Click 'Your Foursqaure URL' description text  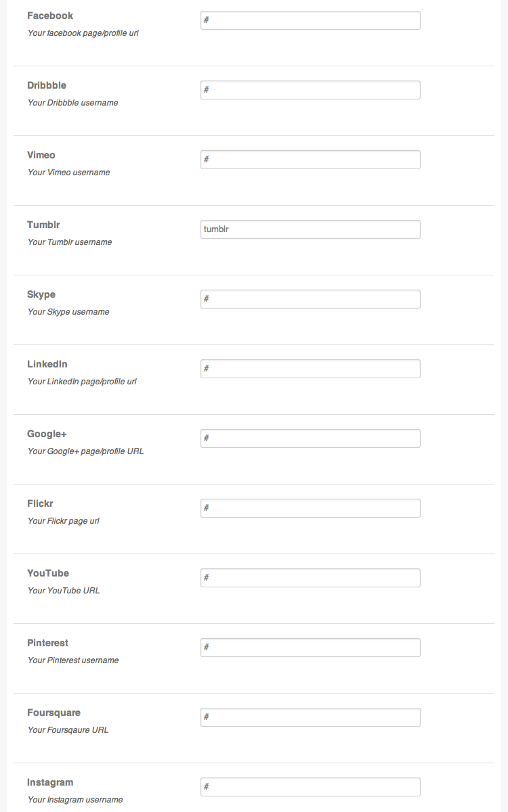[x=68, y=730]
